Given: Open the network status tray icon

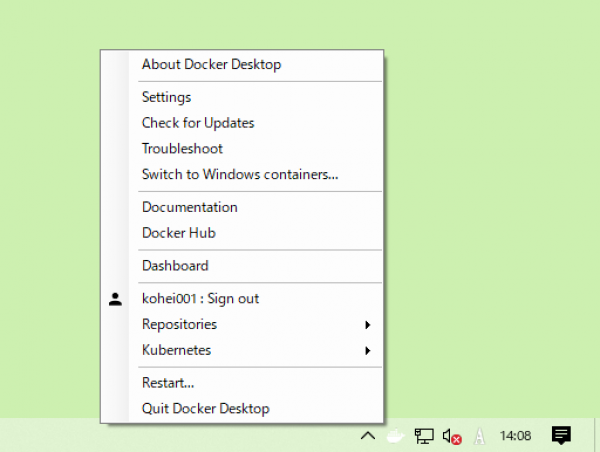Looking at the screenshot, I should [x=424, y=436].
